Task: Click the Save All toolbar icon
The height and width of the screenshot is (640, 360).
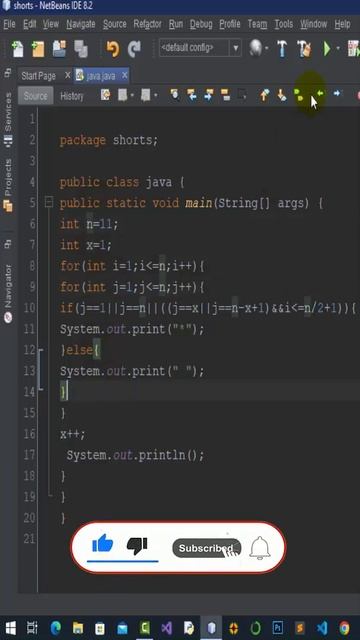Action: [81, 49]
